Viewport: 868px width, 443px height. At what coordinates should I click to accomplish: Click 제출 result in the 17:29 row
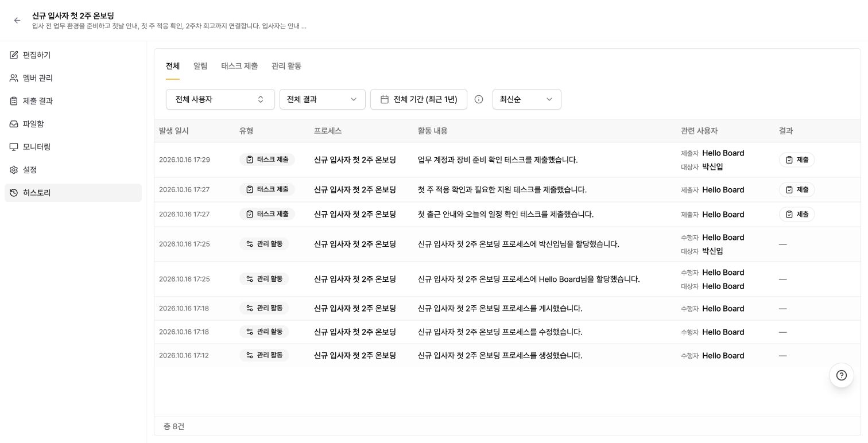point(797,160)
